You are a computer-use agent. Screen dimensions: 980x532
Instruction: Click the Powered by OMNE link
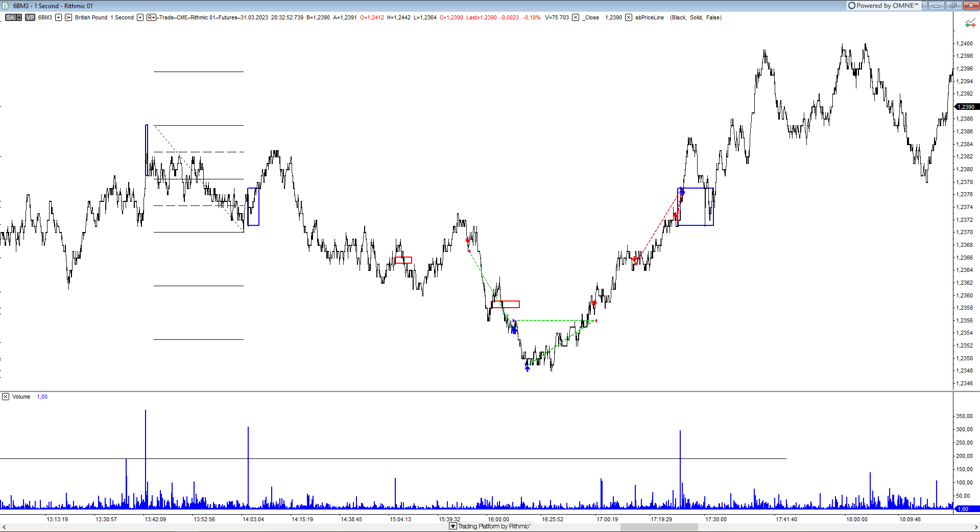[x=883, y=6]
